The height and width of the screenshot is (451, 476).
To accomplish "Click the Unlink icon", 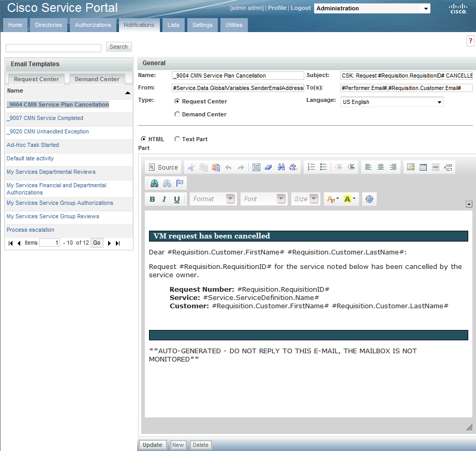I will [167, 183].
